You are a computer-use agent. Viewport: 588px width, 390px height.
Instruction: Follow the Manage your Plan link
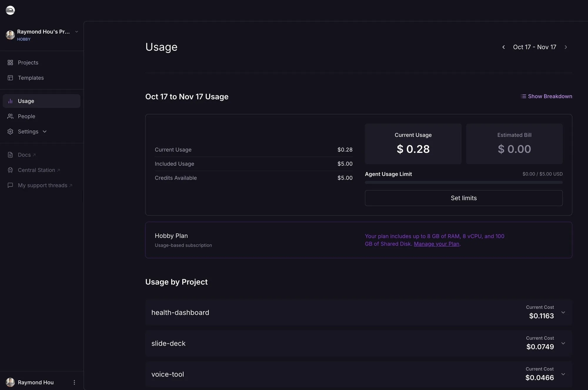437,244
